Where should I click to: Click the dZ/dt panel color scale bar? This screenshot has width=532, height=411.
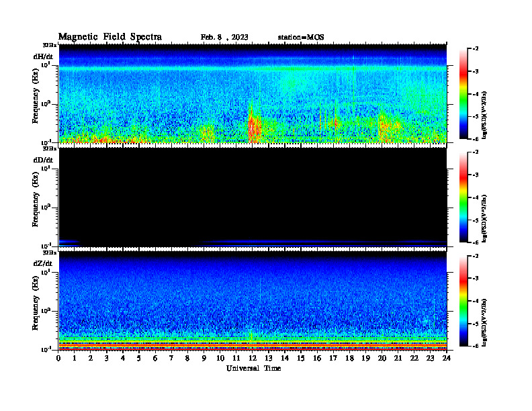click(x=463, y=301)
